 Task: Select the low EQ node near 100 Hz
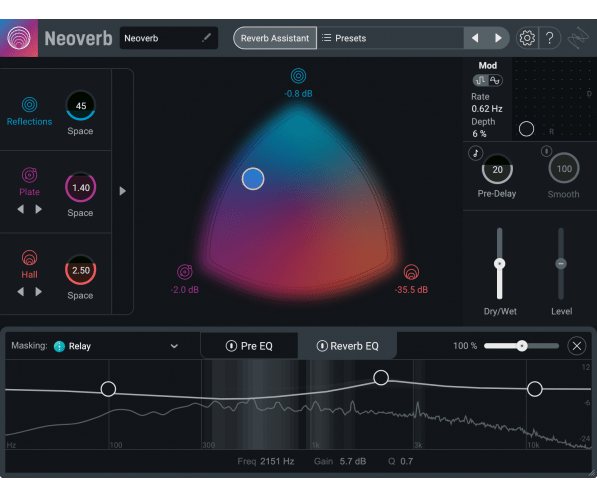click(108, 389)
